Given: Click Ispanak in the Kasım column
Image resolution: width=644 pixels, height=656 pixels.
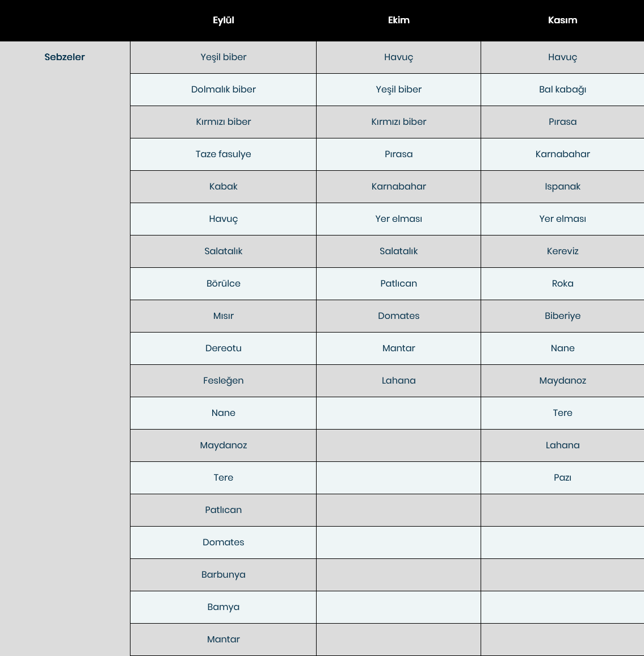Looking at the screenshot, I should [x=562, y=187].
